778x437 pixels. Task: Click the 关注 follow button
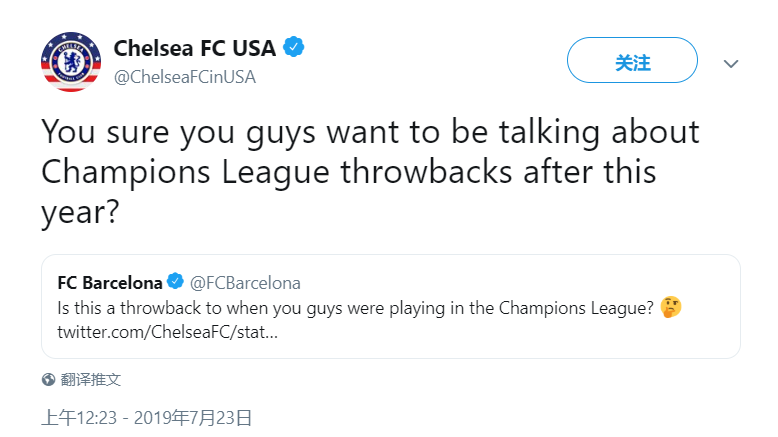pyautogui.click(x=632, y=60)
